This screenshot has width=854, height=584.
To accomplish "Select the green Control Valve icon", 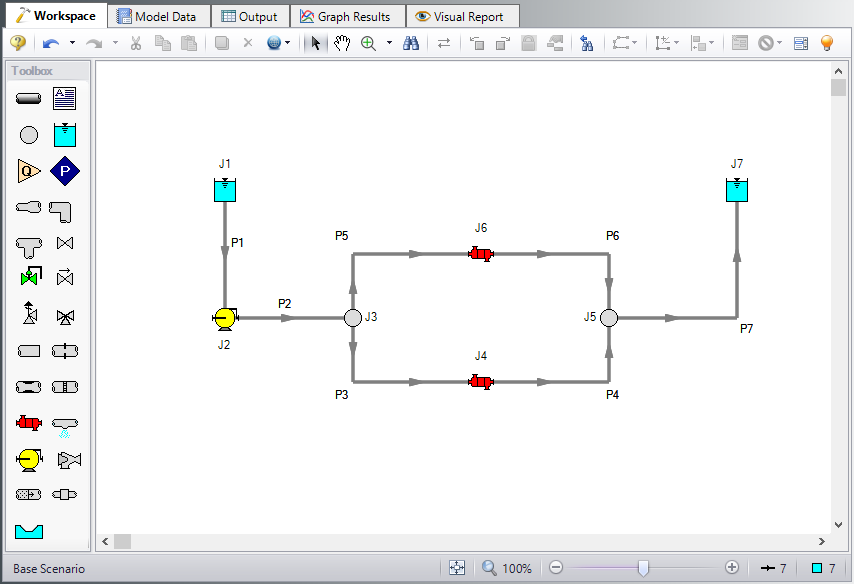I will pos(30,276).
